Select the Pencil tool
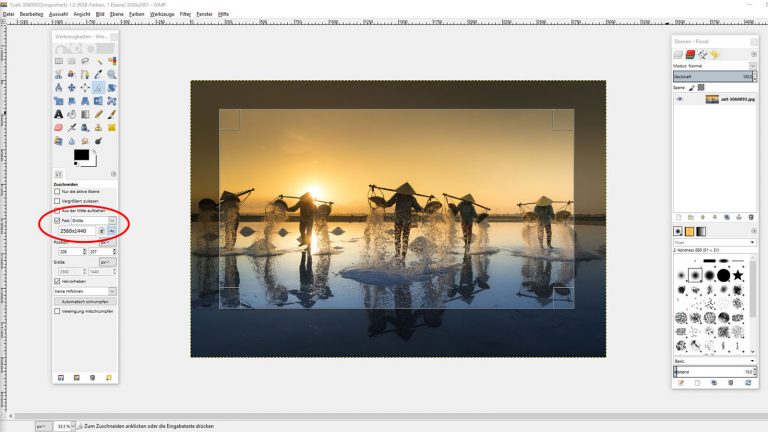768x432 pixels. click(x=98, y=114)
